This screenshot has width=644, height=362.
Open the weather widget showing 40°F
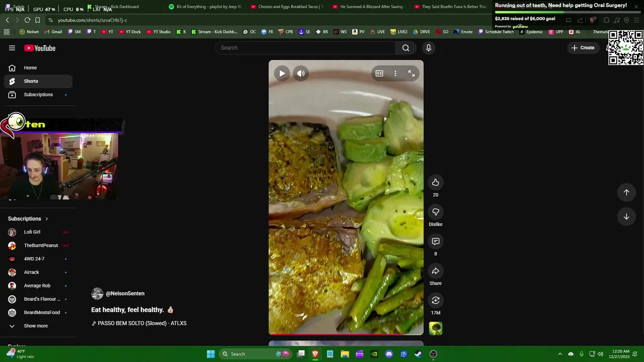pos(21,353)
